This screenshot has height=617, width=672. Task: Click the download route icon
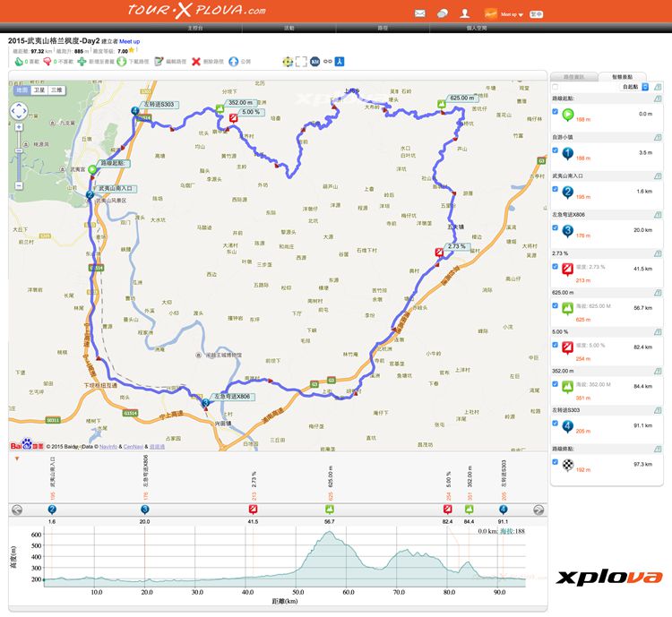coord(122,62)
